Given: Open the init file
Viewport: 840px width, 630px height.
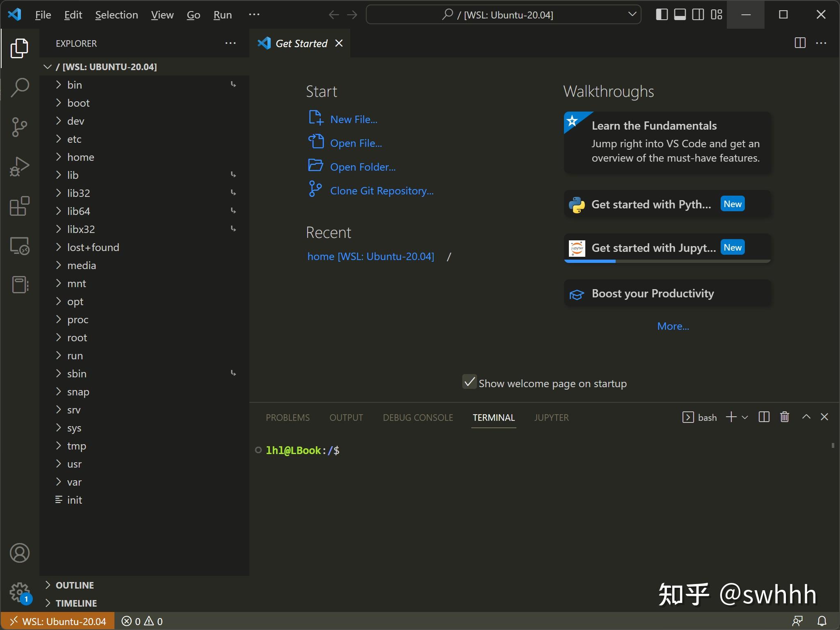Looking at the screenshot, I should click(x=144, y=500).
